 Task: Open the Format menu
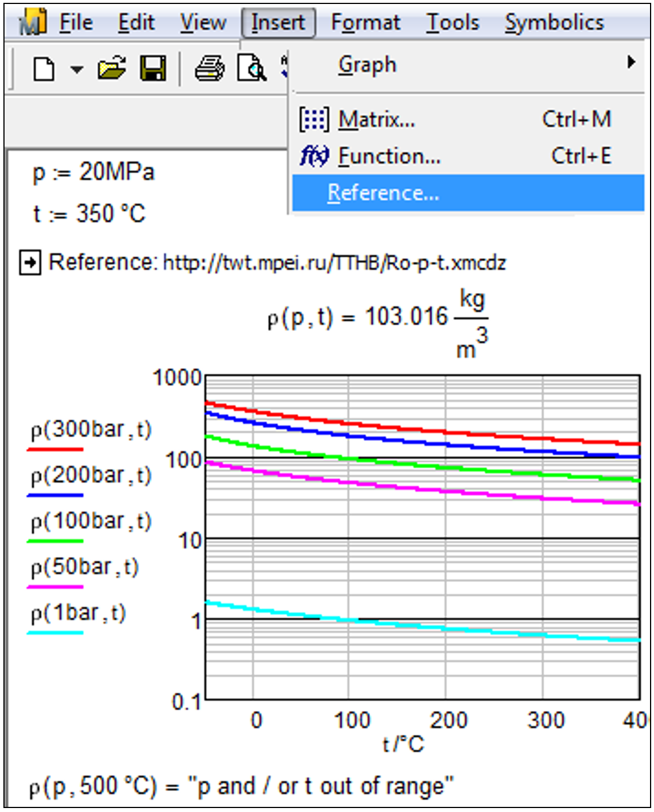point(366,22)
